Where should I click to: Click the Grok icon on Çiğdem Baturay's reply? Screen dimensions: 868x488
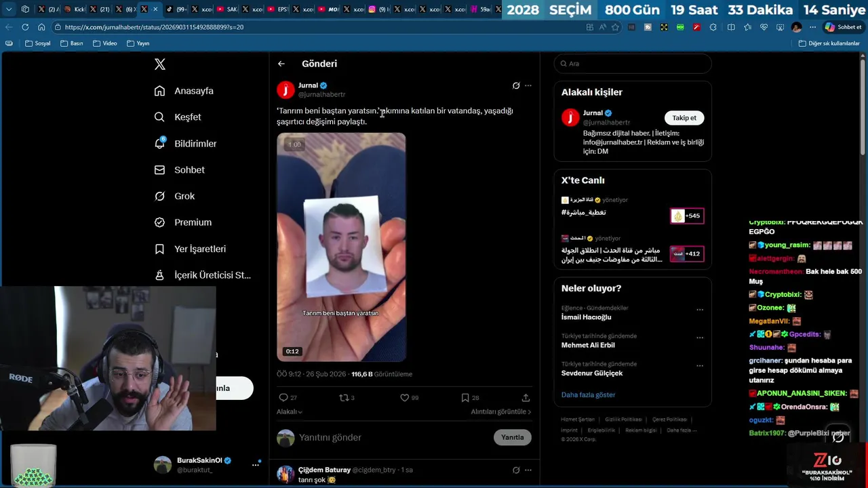pyautogui.click(x=516, y=470)
